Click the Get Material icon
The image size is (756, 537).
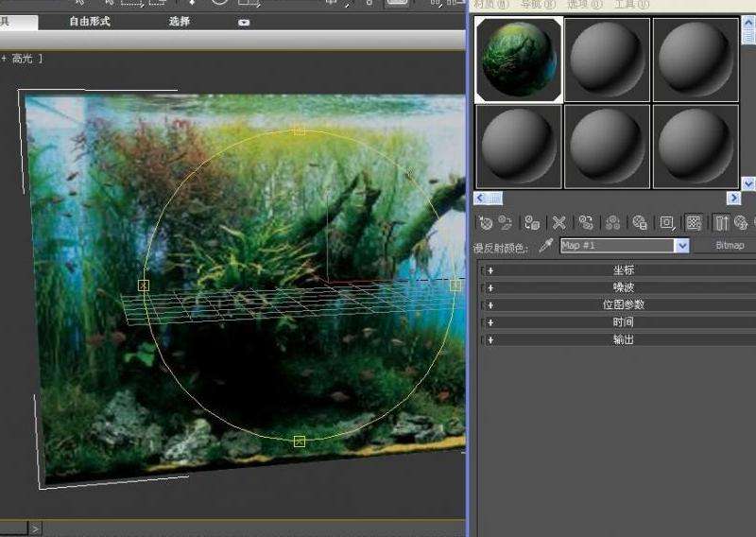point(486,223)
